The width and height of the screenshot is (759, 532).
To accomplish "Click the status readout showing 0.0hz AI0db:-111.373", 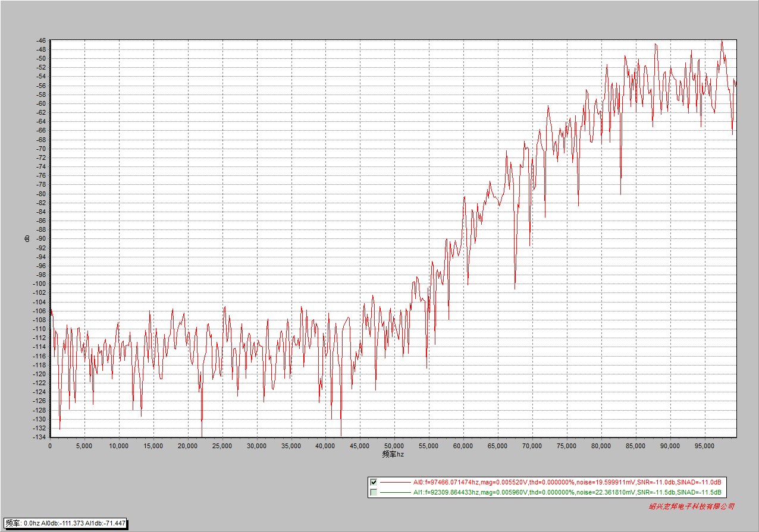I will [x=65, y=523].
